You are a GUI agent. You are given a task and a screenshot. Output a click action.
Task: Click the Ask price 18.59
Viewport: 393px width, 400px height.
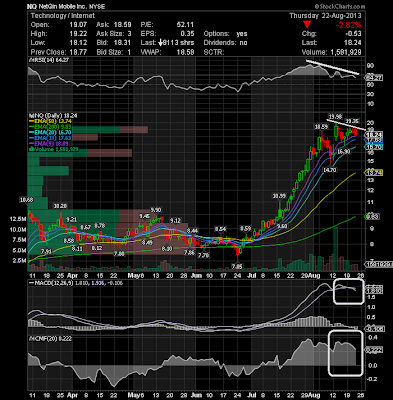click(123, 25)
